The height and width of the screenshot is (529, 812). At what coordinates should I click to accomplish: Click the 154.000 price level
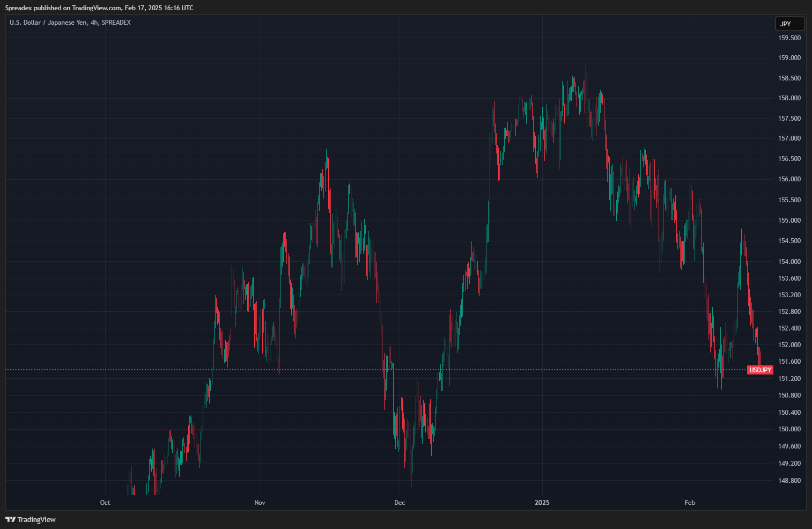[789, 262]
